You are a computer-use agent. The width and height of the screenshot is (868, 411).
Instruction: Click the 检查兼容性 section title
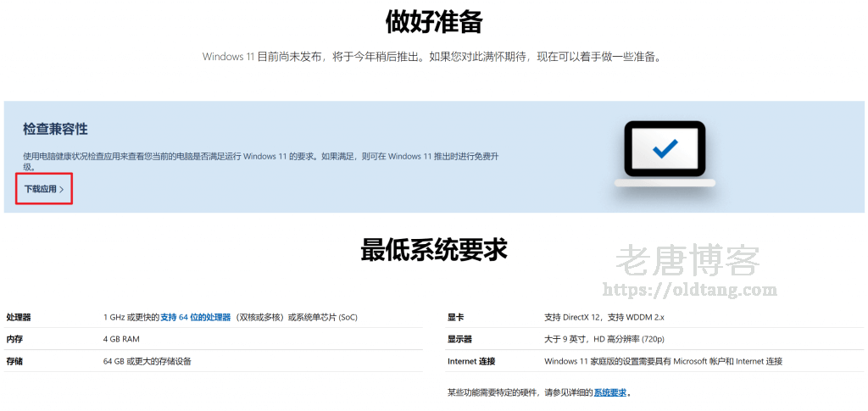55,129
